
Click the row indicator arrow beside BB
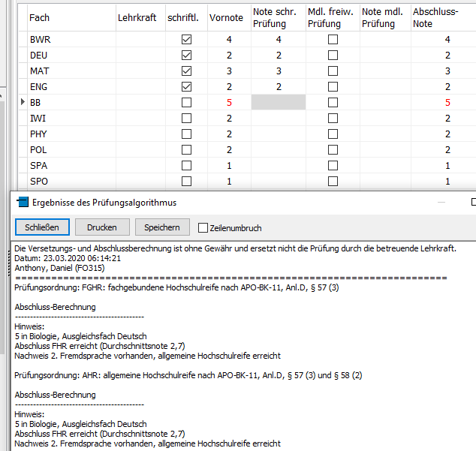23,102
